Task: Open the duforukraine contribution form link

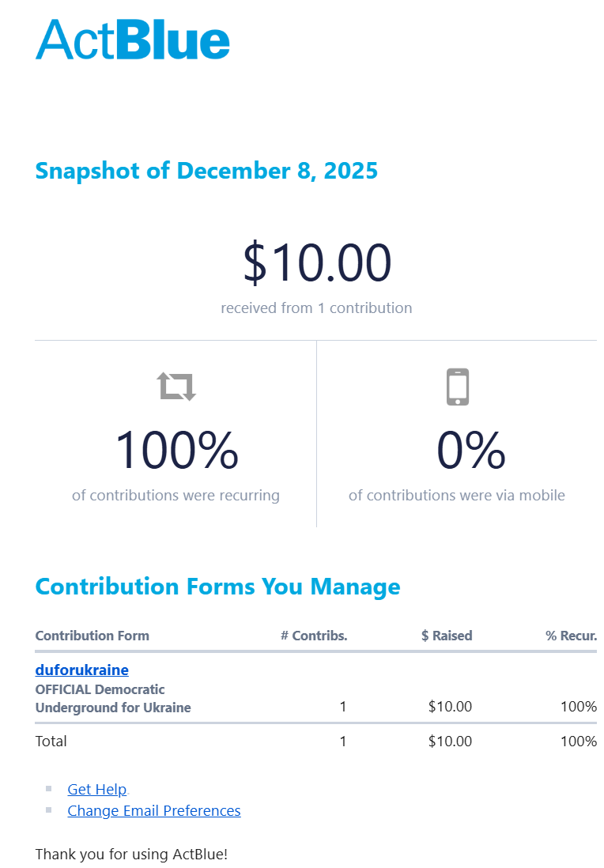Action: coord(82,670)
